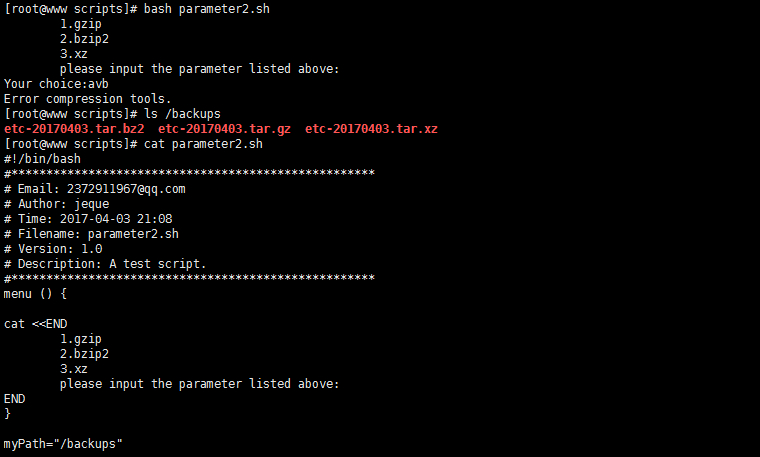Click the myPath="/backups" assignment line
Screen dimensions: 760x457
pos(63,444)
